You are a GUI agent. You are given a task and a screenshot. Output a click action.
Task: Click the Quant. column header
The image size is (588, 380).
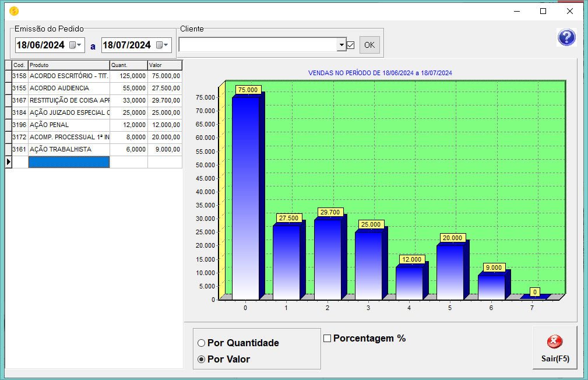pos(129,65)
